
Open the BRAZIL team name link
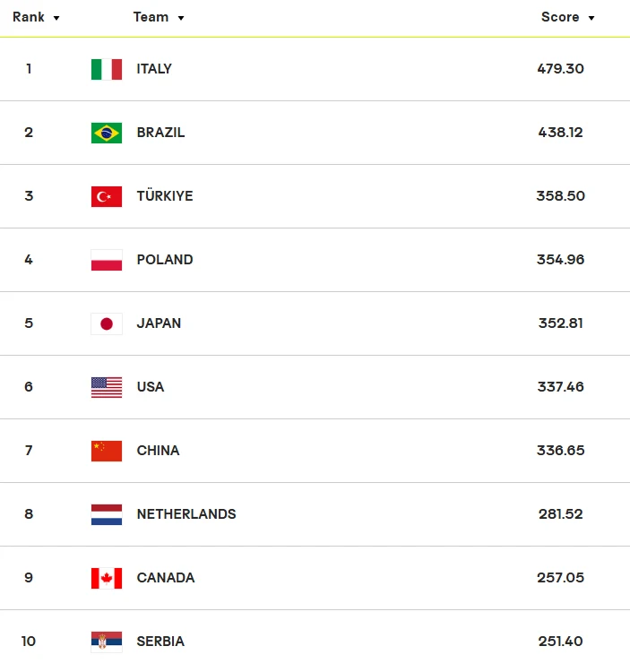pos(160,133)
